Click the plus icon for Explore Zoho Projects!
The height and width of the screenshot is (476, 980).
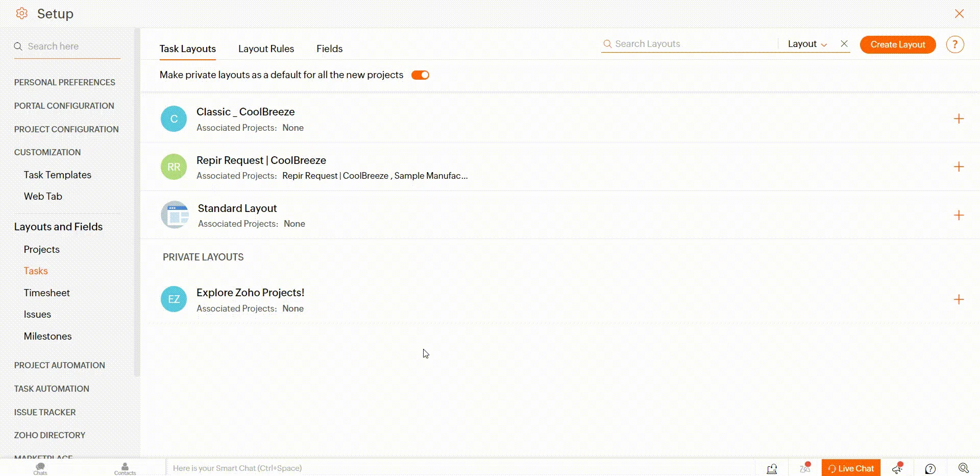tap(959, 300)
